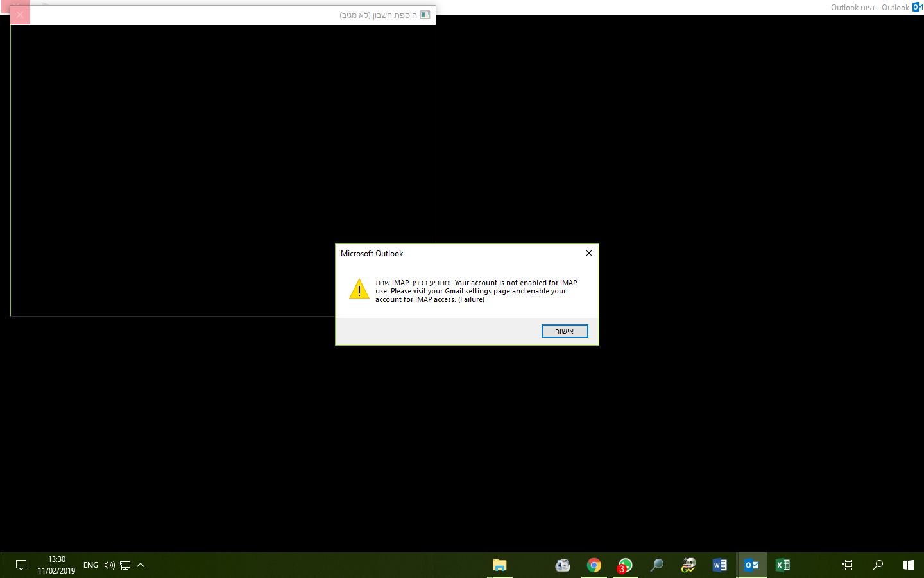This screenshot has height=578, width=924.
Task: Show hidden system tray icons
Action: point(141,565)
